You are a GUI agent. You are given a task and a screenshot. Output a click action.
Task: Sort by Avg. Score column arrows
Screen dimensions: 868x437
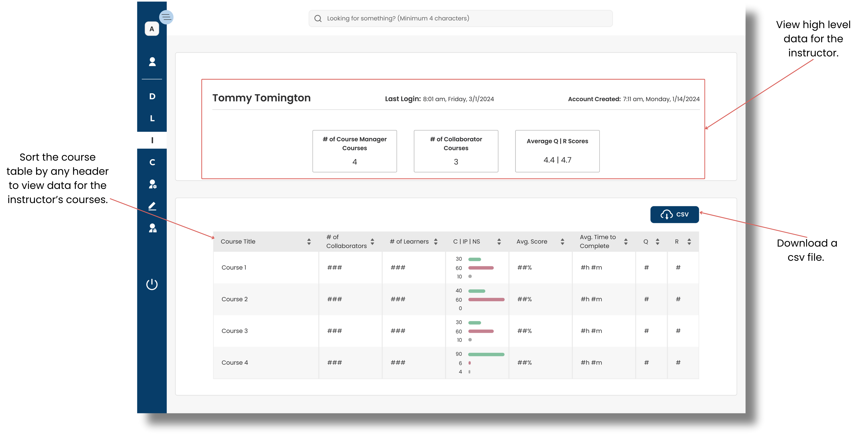pyautogui.click(x=562, y=242)
